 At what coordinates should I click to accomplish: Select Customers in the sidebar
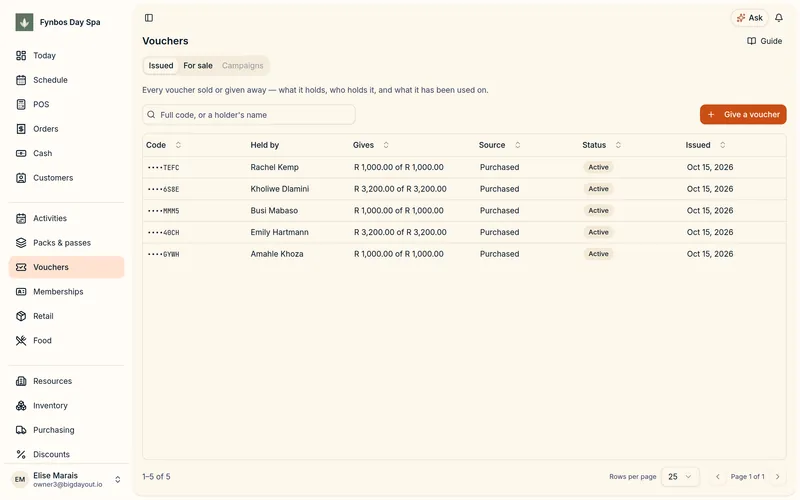(66, 178)
